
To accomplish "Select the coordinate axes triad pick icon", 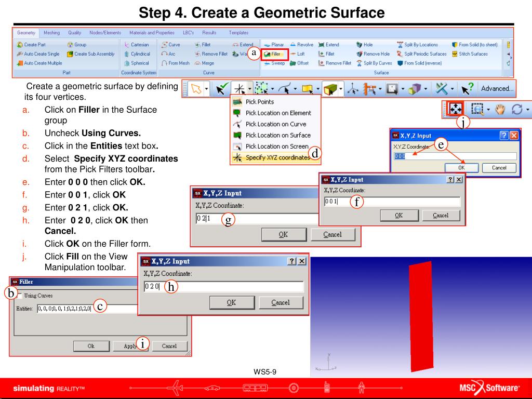I will click(353, 89).
